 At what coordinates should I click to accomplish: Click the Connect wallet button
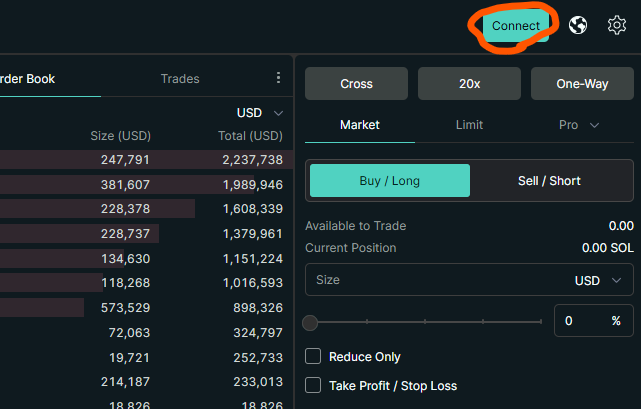[515, 26]
